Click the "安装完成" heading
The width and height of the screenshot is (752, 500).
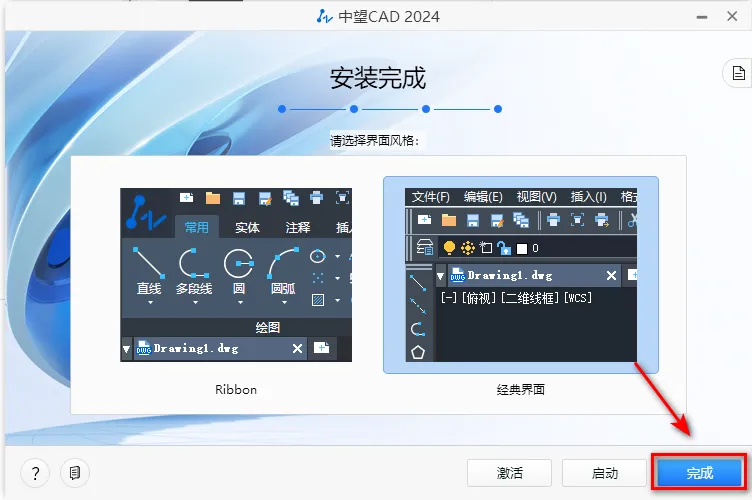(378, 78)
